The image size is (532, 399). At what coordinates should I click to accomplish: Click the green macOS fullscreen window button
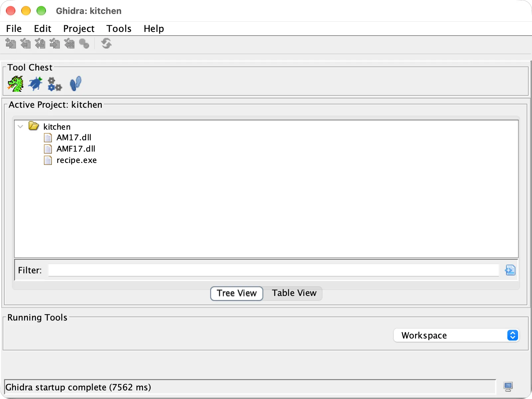(41, 11)
